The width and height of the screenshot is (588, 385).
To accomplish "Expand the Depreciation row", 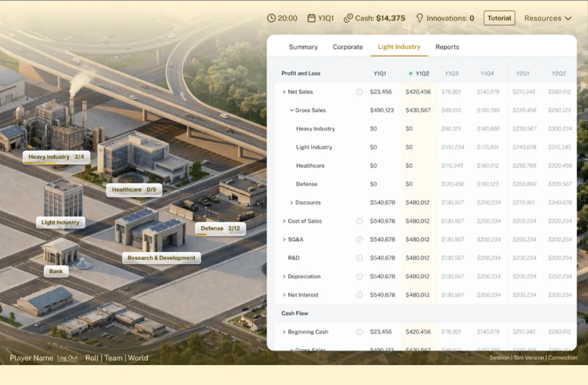I will pos(284,276).
